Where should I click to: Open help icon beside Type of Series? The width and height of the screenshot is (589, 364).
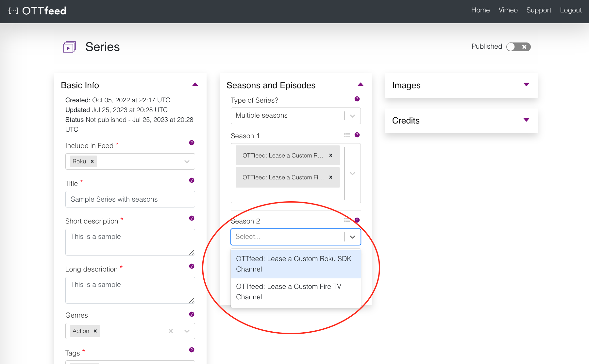tap(357, 99)
